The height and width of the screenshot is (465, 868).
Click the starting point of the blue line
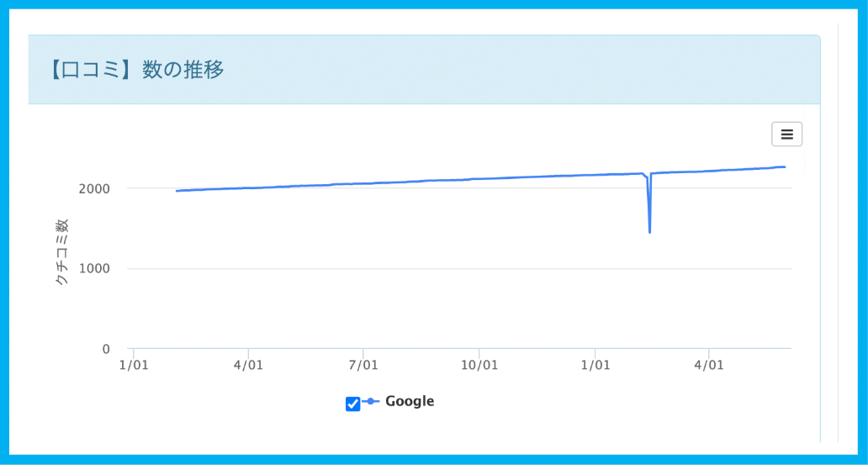tap(177, 191)
